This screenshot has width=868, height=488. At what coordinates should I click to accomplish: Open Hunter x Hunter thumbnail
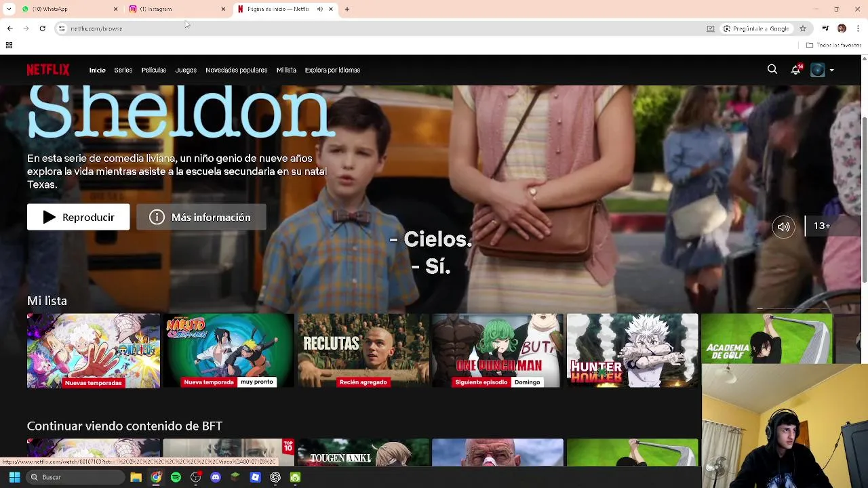click(x=632, y=350)
